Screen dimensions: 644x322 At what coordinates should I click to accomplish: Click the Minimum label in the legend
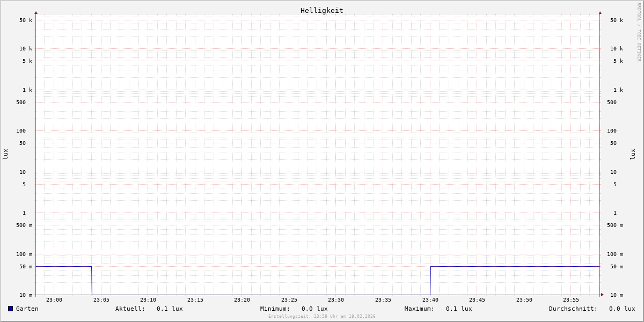tap(275, 309)
